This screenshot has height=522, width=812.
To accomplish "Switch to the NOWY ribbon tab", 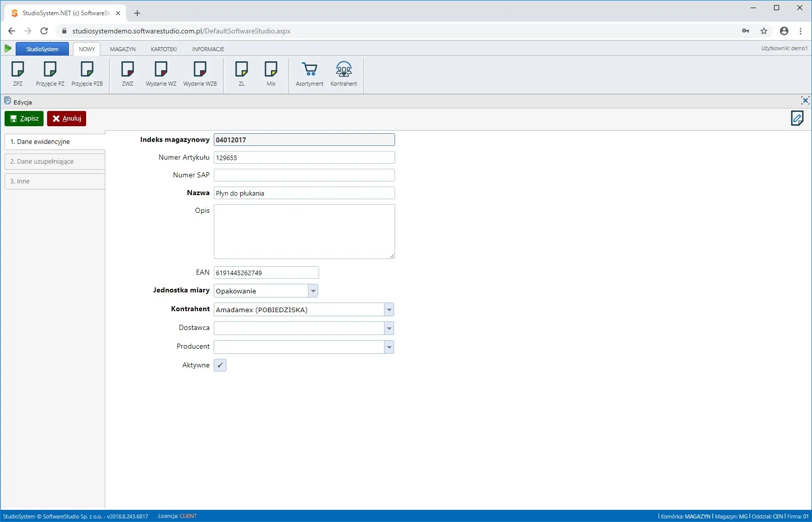I will coord(87,49).
